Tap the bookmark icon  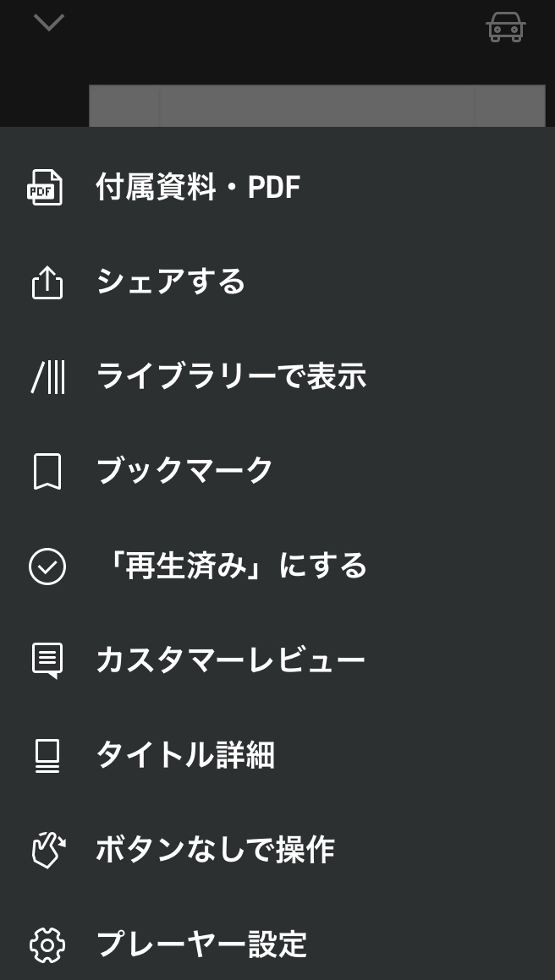point(47,472)
